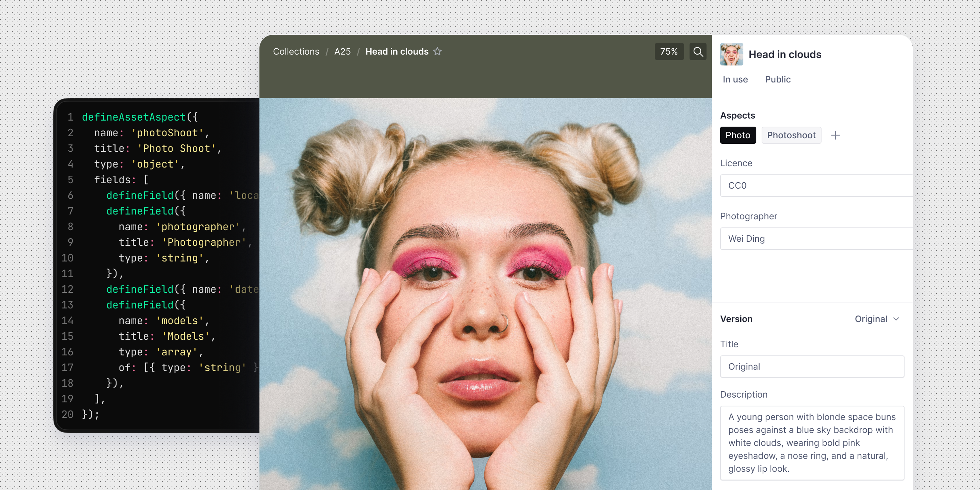
Task: Click the Public status label
Action: tap(778, 79)
